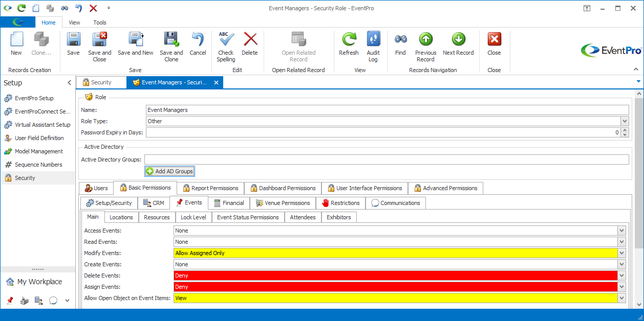Select the Communications sub-tab
Viewport: 644px width, 321px height.
pyautogui.click(x=396, y=203)
